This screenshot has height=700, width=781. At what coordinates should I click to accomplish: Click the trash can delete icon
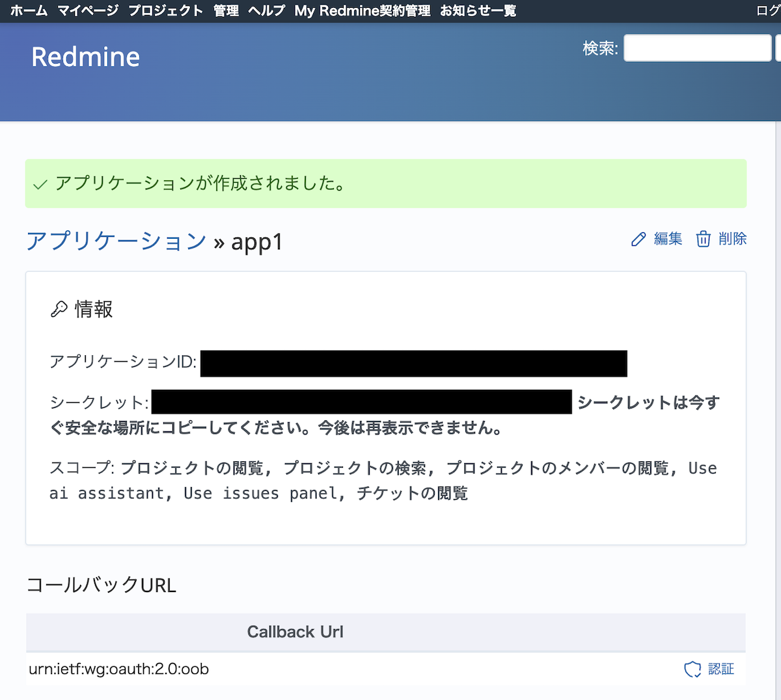[x=703, y=239]
